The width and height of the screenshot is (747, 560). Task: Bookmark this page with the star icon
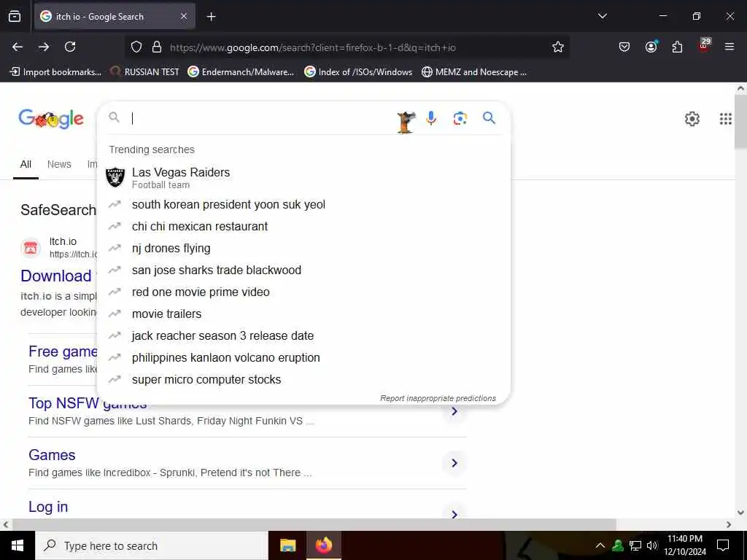pos(558,47)
